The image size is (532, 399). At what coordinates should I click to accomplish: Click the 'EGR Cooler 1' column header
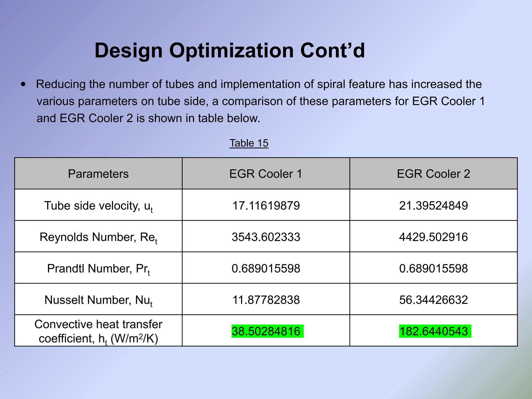click(x=266, y=174)
